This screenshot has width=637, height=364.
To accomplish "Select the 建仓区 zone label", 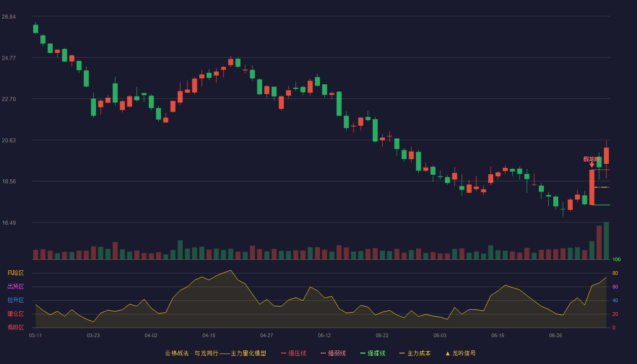I will pyautogui.click(x=15, y=314).
